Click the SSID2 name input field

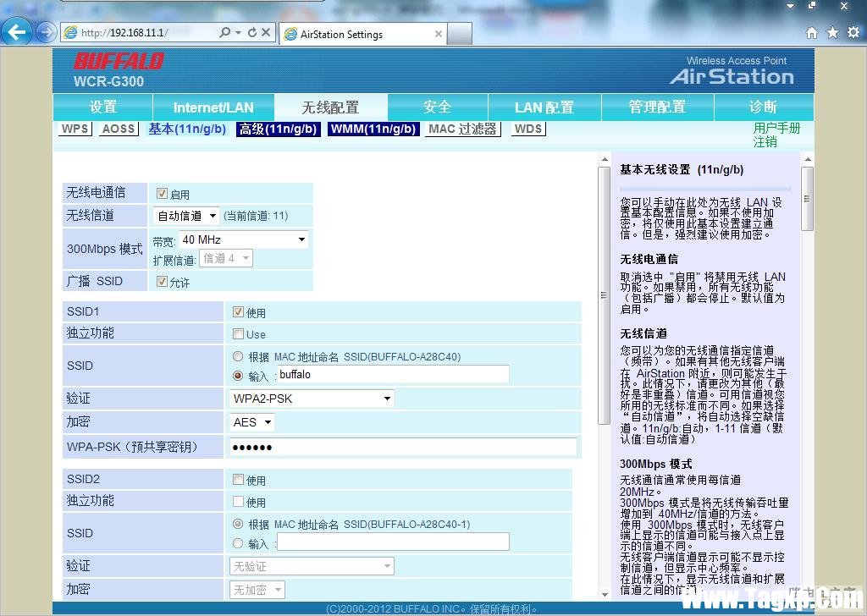[x=393, y=542]
